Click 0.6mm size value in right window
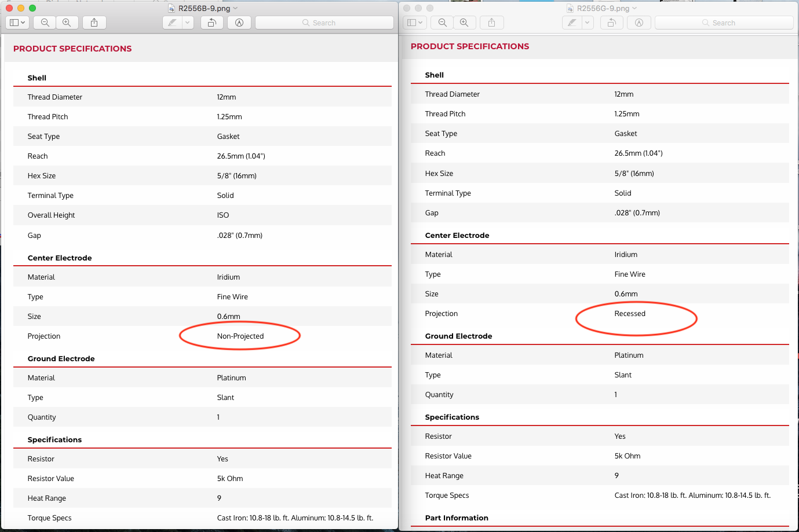 [x=626, y=294]
